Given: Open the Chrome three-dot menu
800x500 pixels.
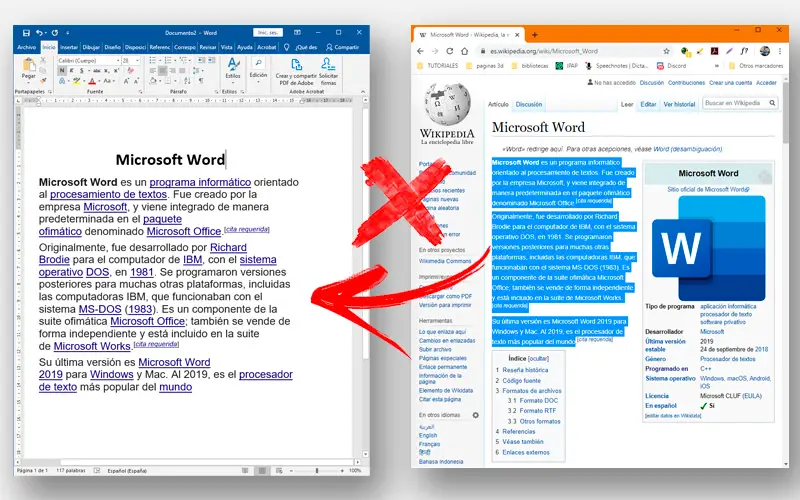Looking at the screenshot, I should 780,51.
